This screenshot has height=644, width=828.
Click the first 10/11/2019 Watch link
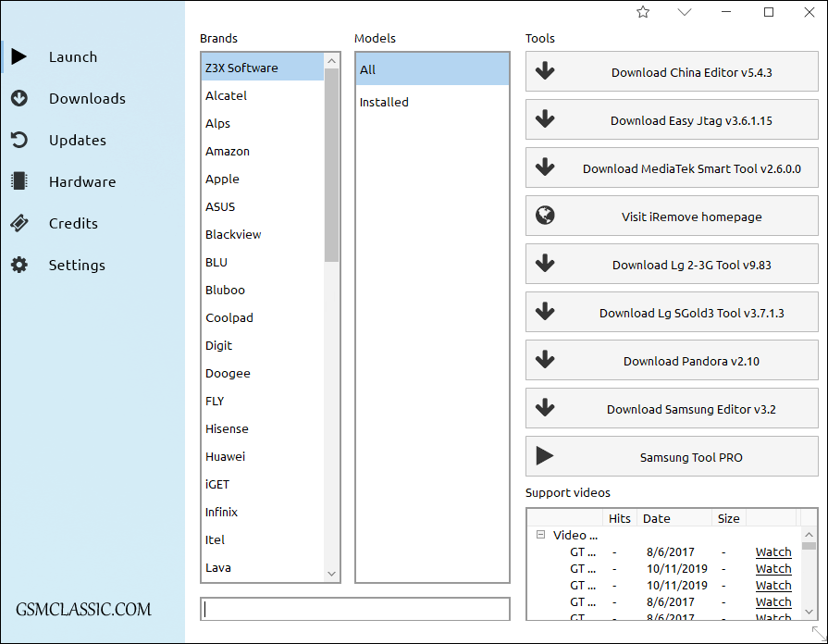[773, 569]
